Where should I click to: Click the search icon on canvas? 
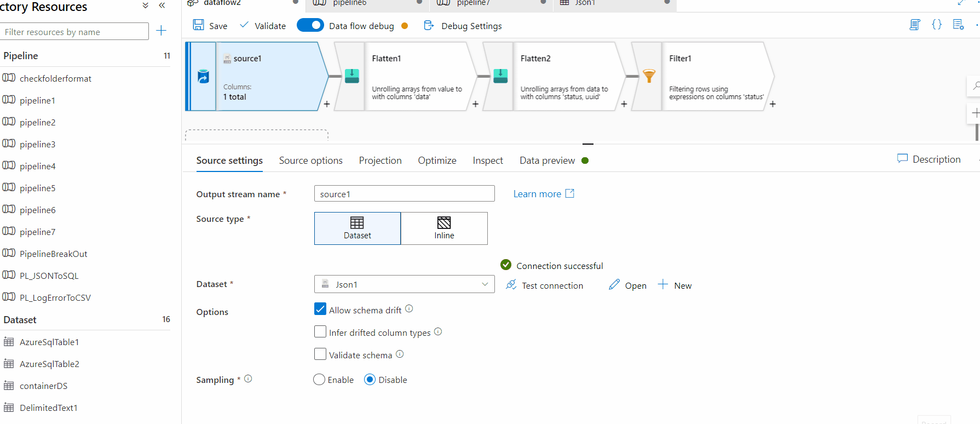[x=975, y=86]
